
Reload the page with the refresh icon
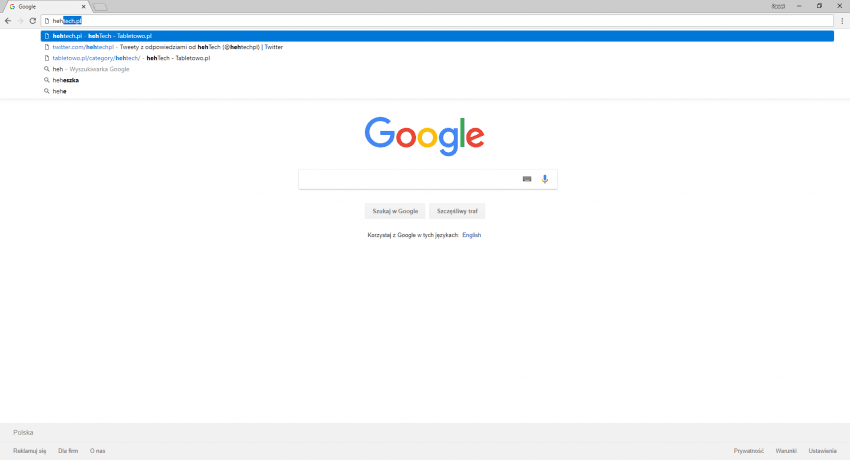(x=33, y=21)
